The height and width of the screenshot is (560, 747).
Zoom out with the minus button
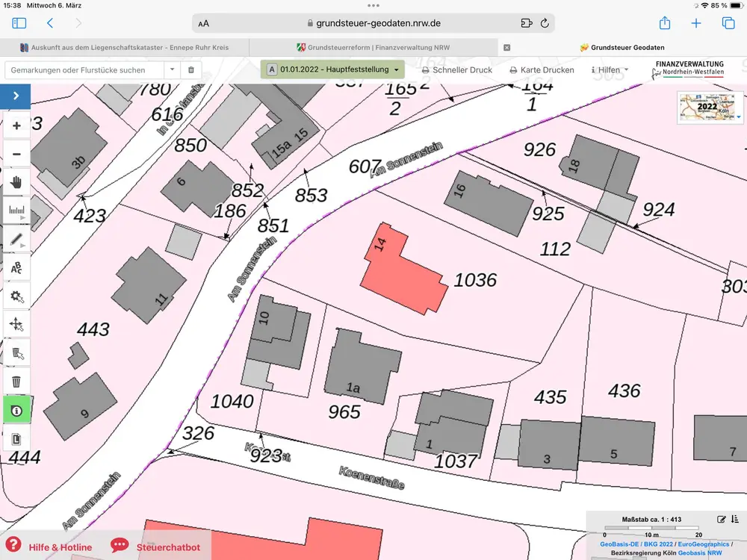[16, 155]
